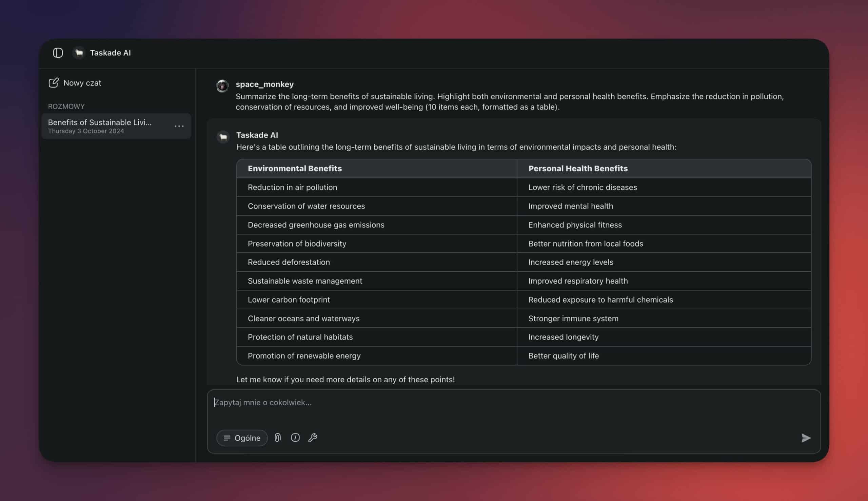Open the slash commands icon

(295, 437)
